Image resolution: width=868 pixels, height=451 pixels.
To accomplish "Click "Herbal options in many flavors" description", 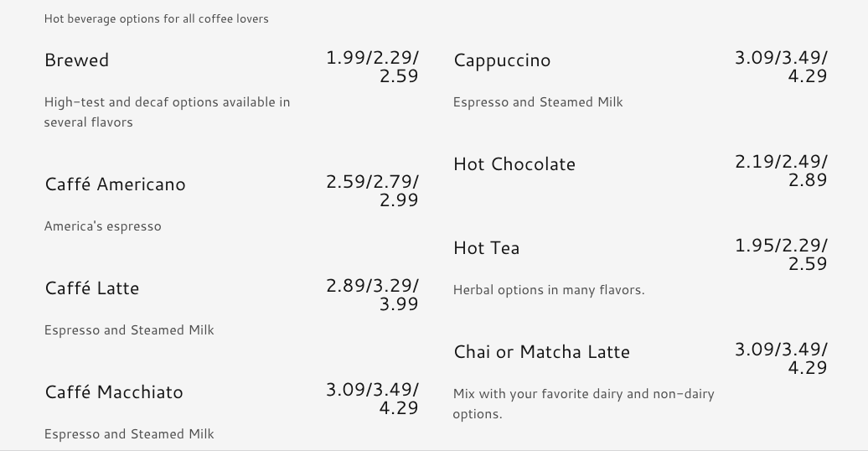I will (x=549, y=290).
